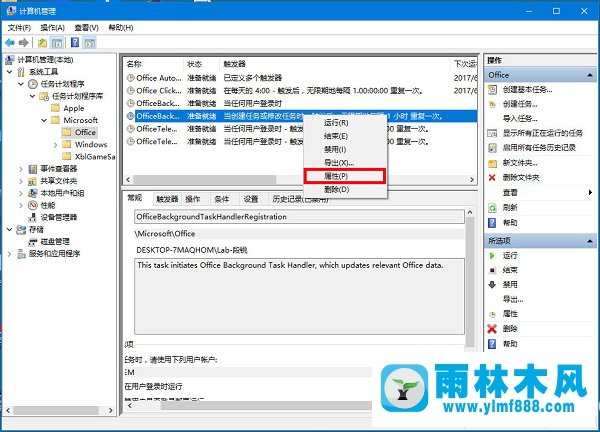
Task: Click the Back arrow toolbar icon
Action: tap(10, 42)
